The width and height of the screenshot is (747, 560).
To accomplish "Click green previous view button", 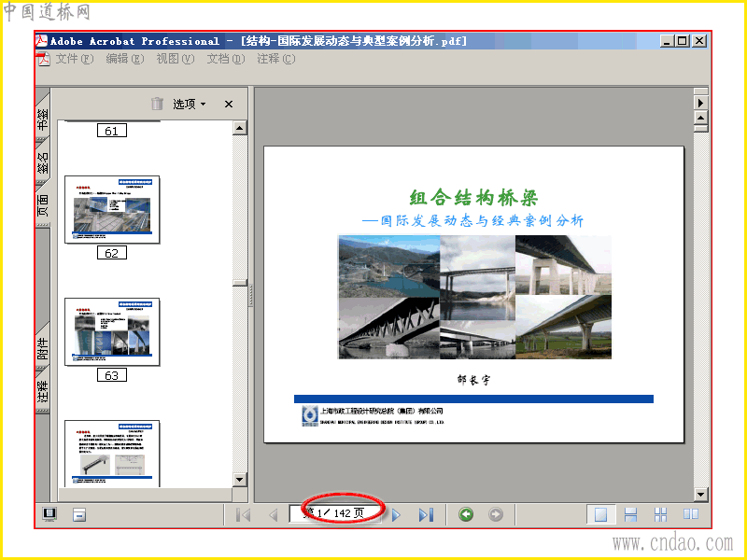I will (466, 514).
